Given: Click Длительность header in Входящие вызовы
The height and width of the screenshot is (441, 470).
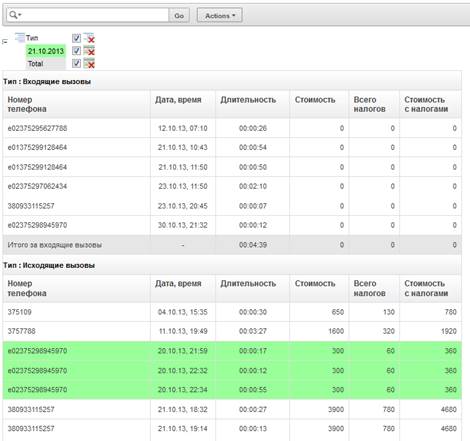Looking at the screenshot, I should coord(248,100).
